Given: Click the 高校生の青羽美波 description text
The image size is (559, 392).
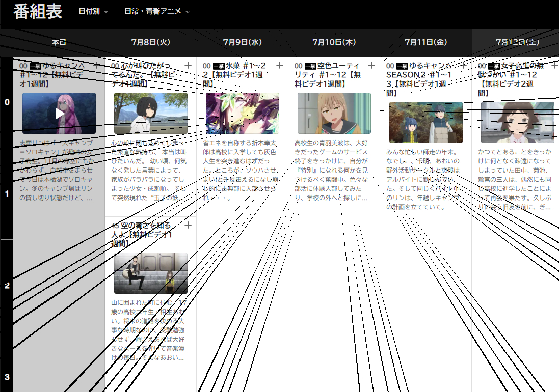Looking at the screenshot, I should (x=332, y=170).
